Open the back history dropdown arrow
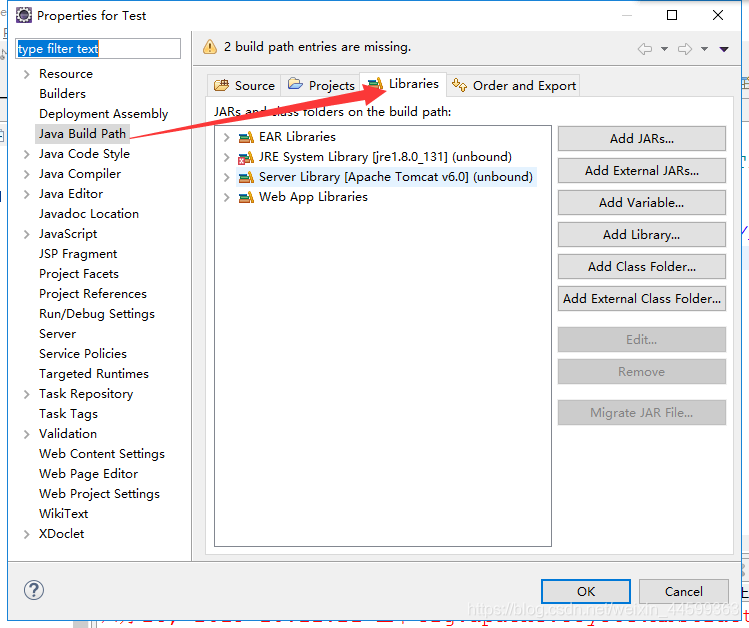Image resolution: width=749 pixels, height=628 pixels. coord(664,49)
